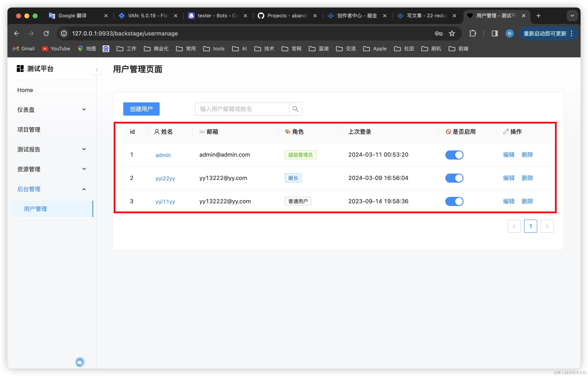Click 删除 link for yyi11yy row
Viewport: 588px width, 376px height.
pyautogui.click(x=527, y=201)
